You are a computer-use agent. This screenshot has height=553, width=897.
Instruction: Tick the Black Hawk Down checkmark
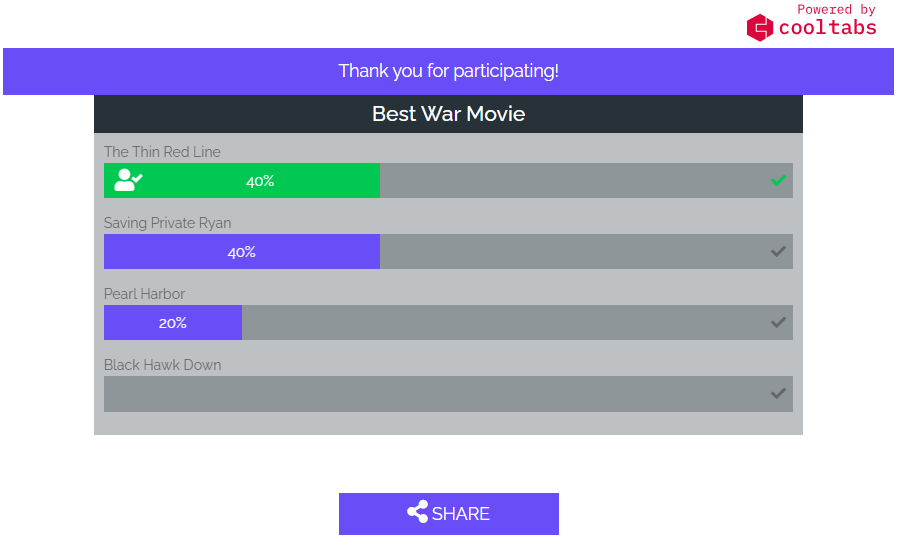pos(778,393)
